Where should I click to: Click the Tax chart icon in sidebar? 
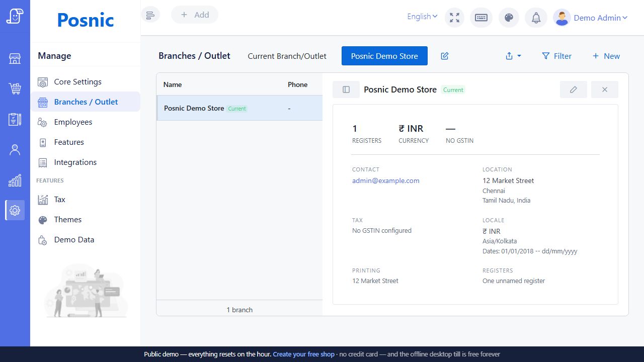[x=43, y=200]
